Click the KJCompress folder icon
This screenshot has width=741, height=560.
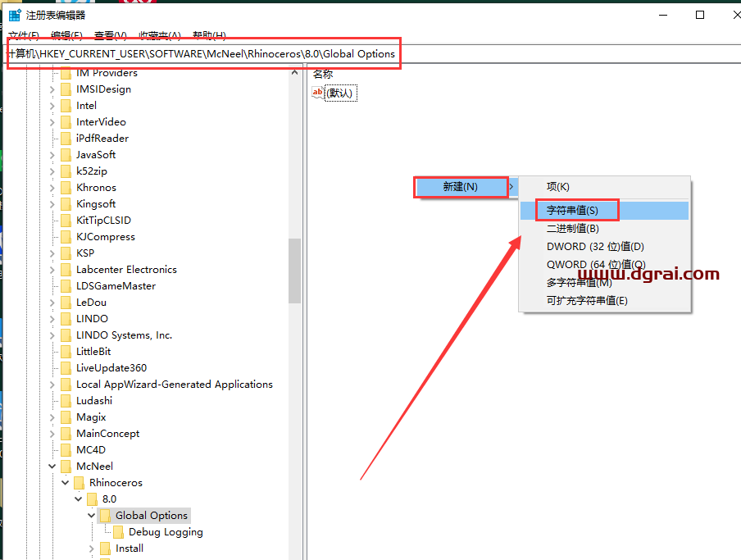point(66,237)
